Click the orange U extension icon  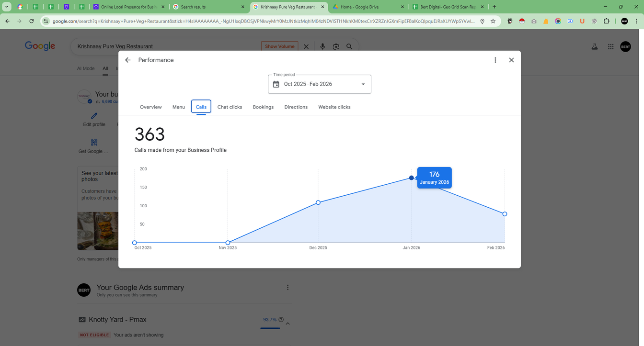pyautogui.click(x=582, y=21)
